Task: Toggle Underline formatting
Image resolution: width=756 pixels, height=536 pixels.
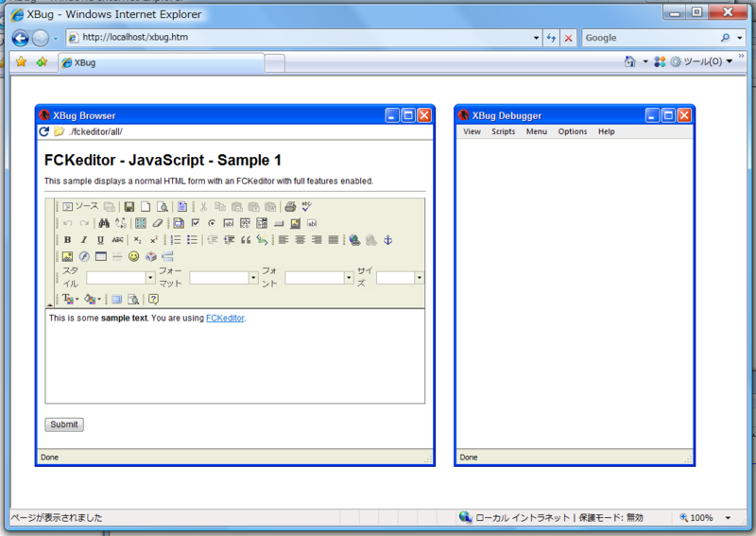Action: pos(100,240)
